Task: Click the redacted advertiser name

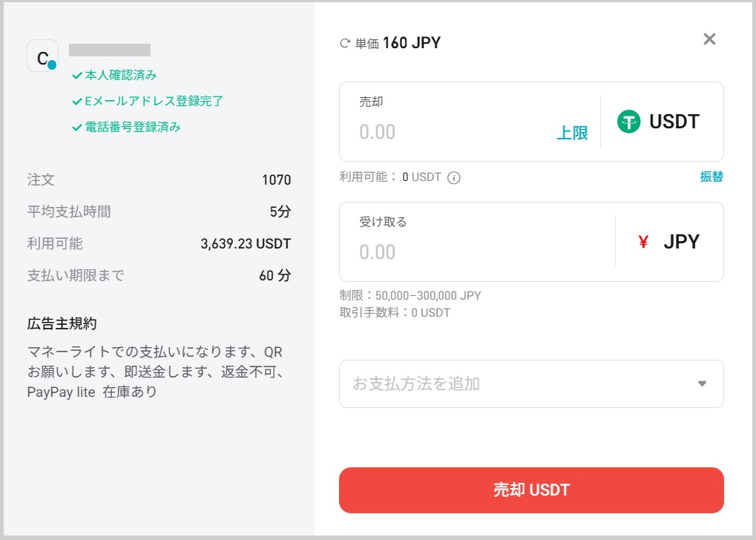Action: [x=110, y=50]
